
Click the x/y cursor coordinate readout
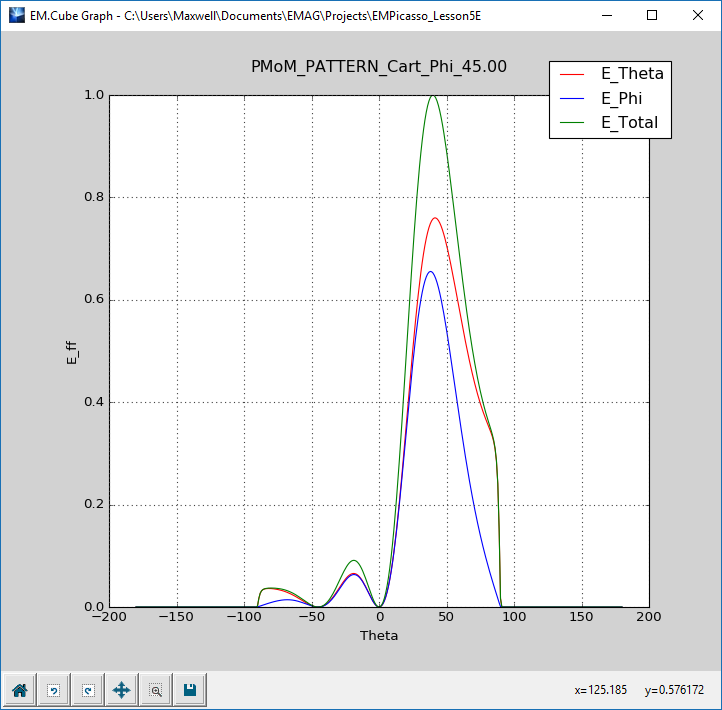(x=639, y=690)
